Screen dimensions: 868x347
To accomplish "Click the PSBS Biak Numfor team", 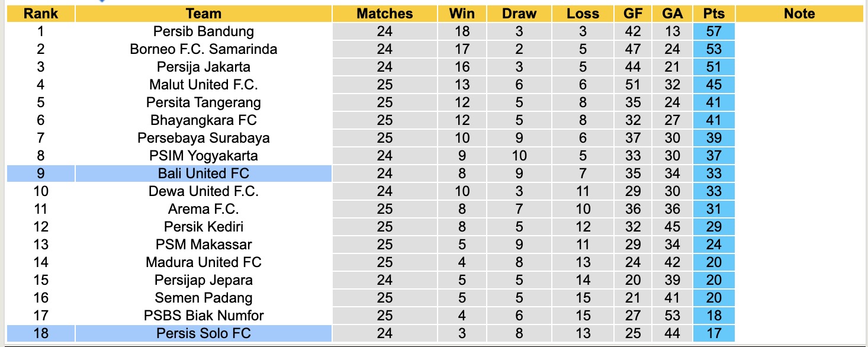I will [203, 316].
